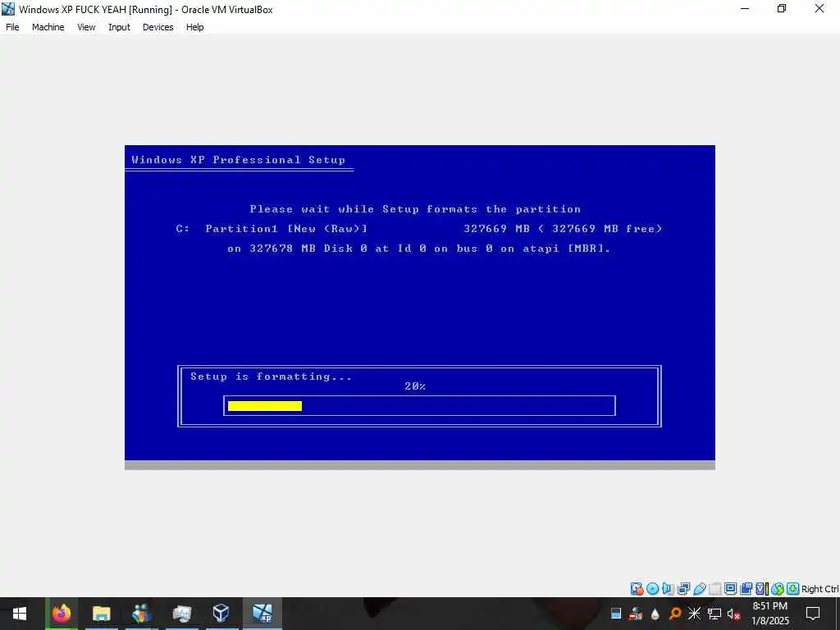
Task: Click the water droplet tray icon
Action: (x=655, y=614)
